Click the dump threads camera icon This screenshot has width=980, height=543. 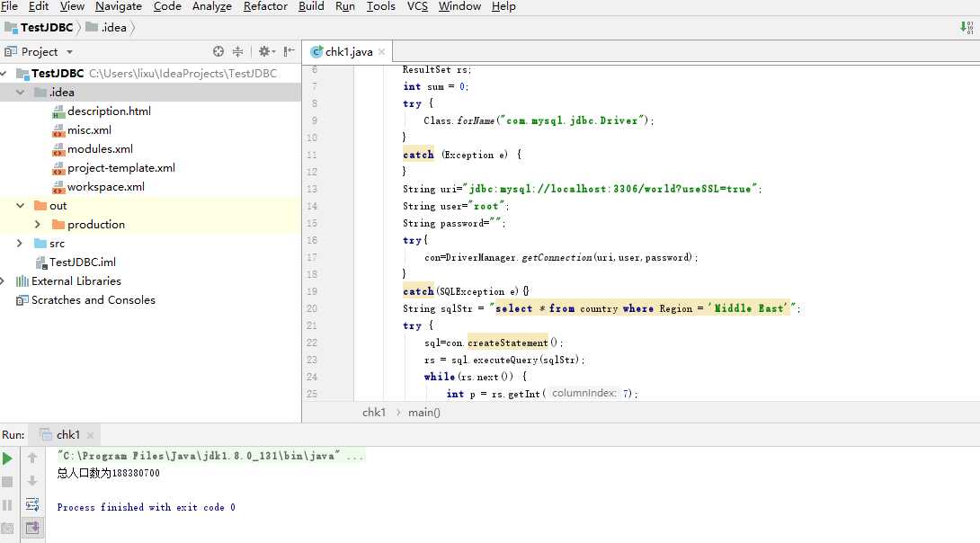(7, 528)
